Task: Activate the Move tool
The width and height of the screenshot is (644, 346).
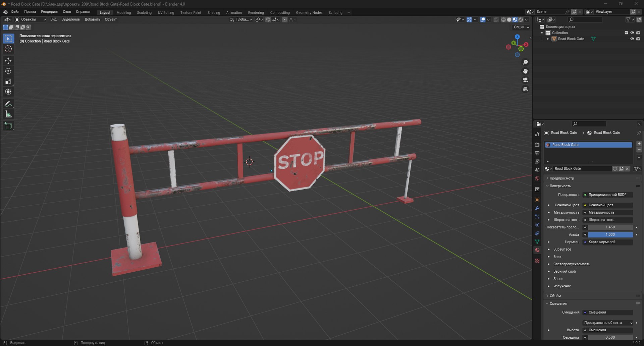Action: [x=8, y=61]
